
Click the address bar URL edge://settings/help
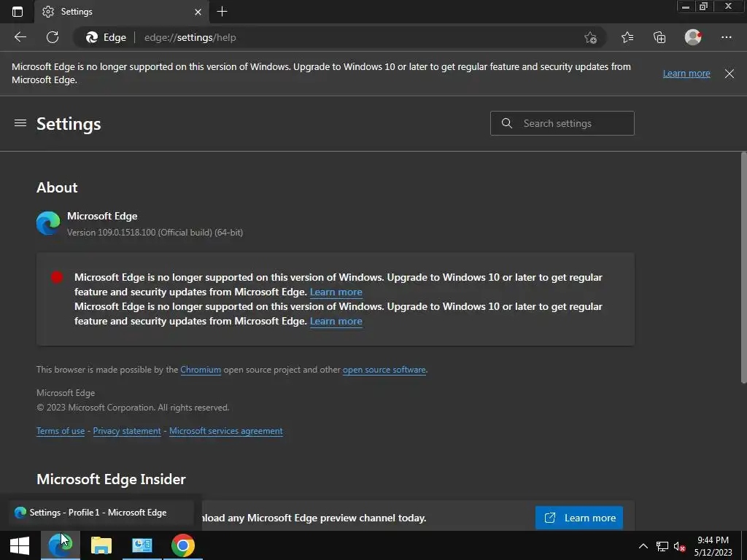coord(190,38)
